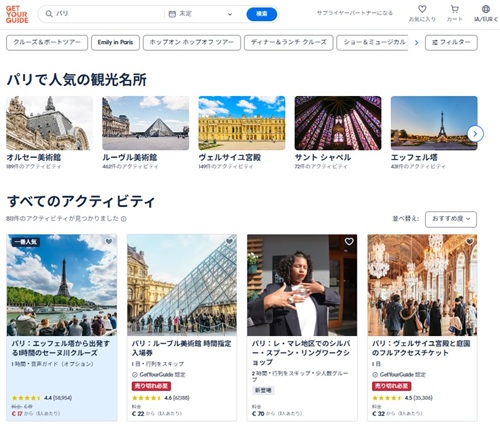Expand the date dropdown showing 未定
500x424 pixels.
201,14
